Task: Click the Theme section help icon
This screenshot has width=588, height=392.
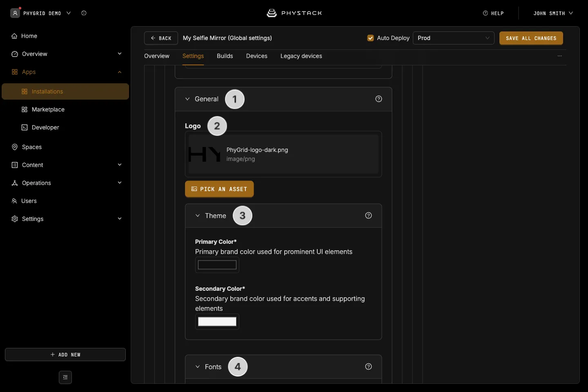Action: tap(368, 216)
